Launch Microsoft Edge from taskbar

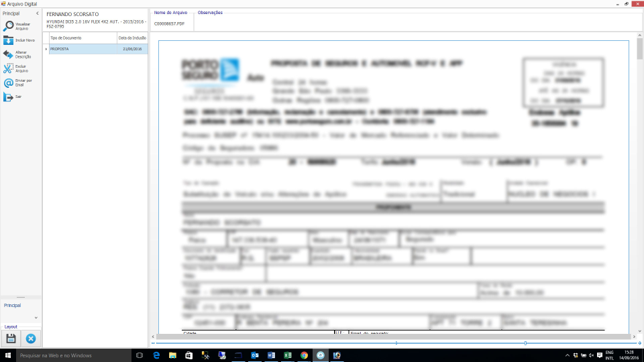(156, 355)
